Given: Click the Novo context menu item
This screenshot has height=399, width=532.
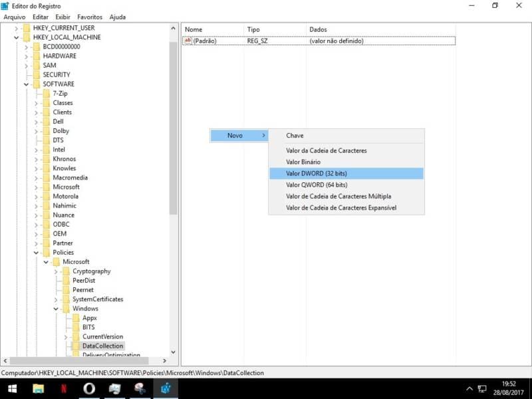Looking at the screenshot, I should (x=239, y=136).
